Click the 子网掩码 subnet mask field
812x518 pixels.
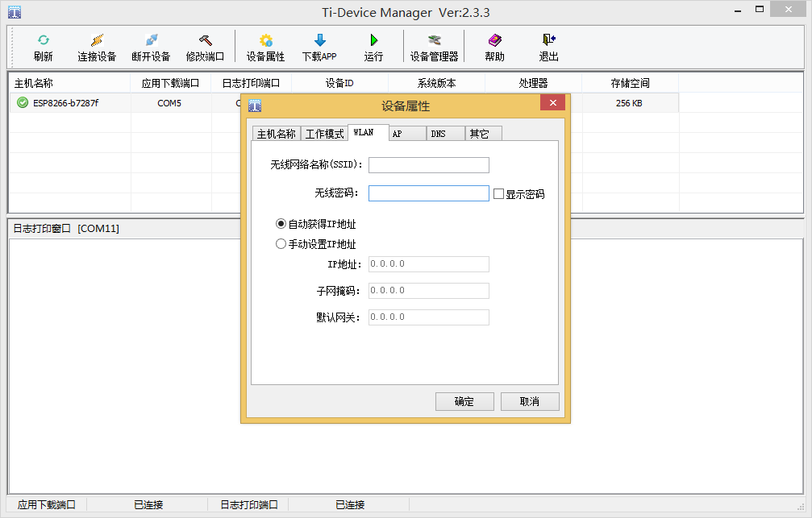[429, 291]
